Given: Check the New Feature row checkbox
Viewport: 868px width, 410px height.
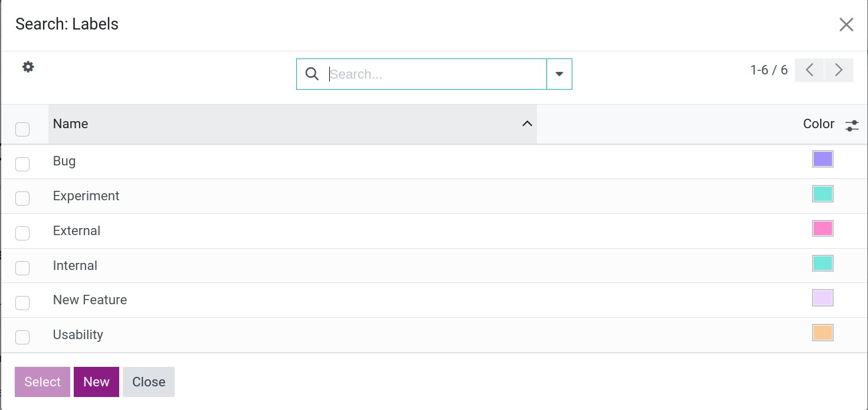Looking at the screenshot, I should [22, 302].
